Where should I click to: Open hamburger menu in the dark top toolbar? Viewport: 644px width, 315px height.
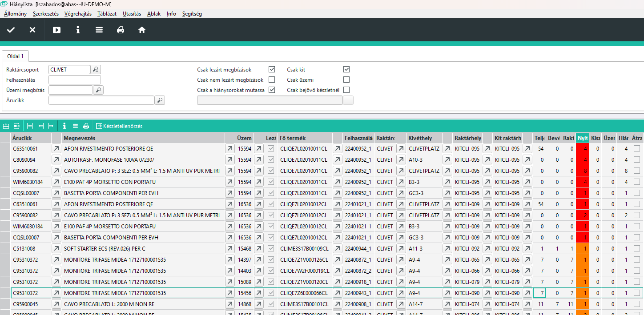point(99,30)
